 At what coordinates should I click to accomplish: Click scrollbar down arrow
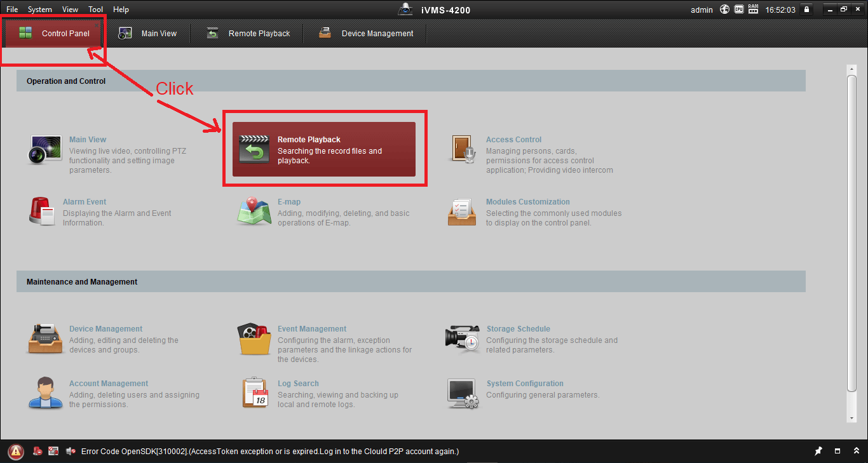pos(852,419)
